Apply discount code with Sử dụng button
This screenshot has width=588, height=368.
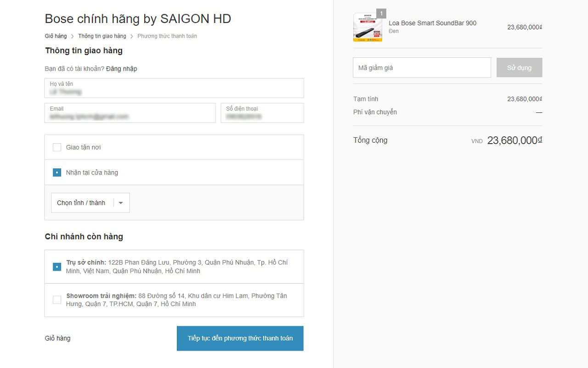[x=519, y=67]
